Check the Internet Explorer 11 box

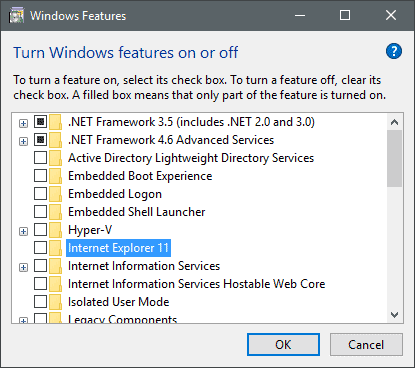pyautogui.click(x=40, y=248)
